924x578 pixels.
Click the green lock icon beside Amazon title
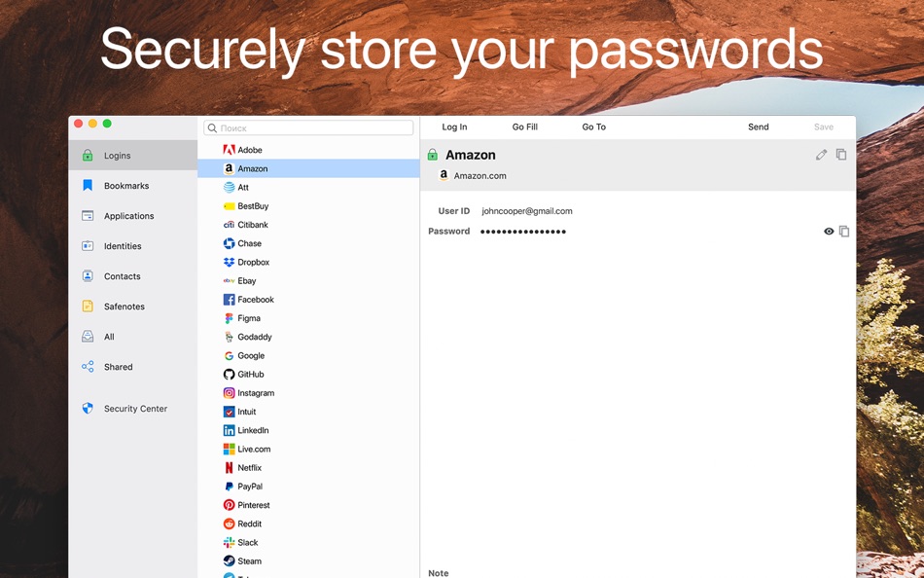coord(433,155)
